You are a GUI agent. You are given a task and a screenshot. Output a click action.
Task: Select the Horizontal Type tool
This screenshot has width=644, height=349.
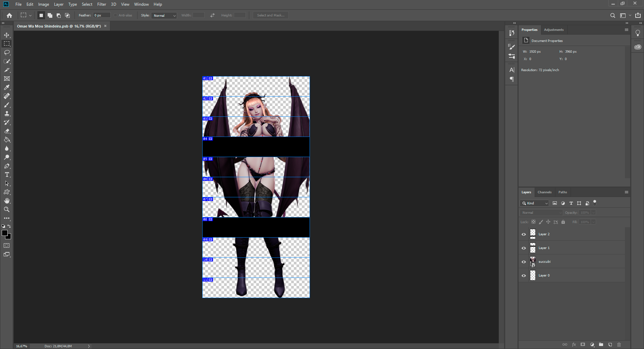(7, 174)
